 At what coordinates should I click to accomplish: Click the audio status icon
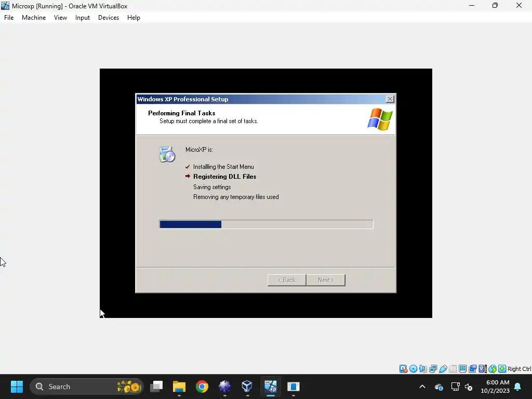click(x=423, y=369)
